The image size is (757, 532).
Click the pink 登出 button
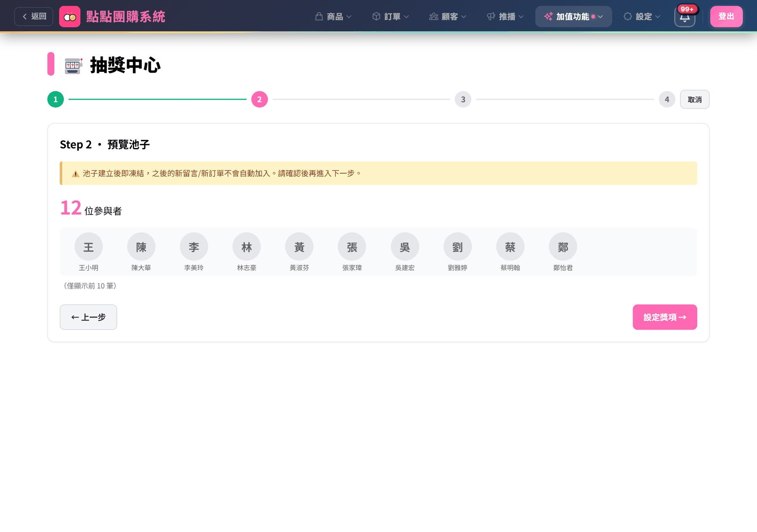tap(726, 17)
